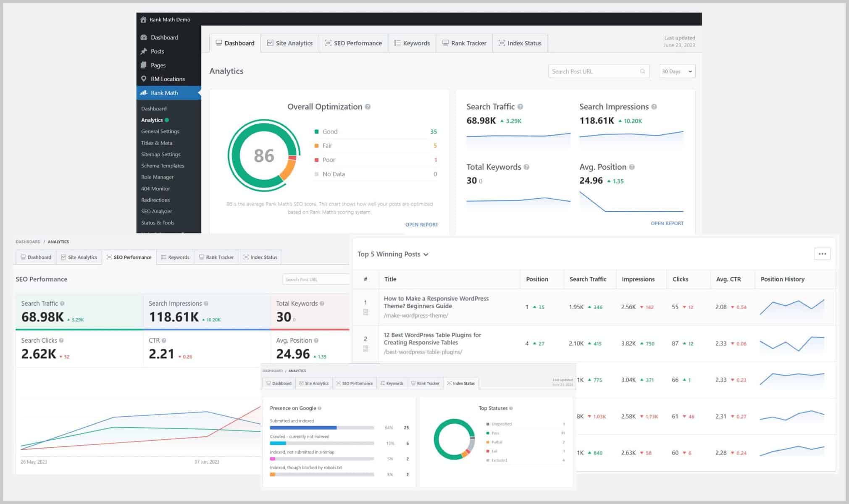
Task: Click the post icon under row 1
Action: click(x=365, y=312)
